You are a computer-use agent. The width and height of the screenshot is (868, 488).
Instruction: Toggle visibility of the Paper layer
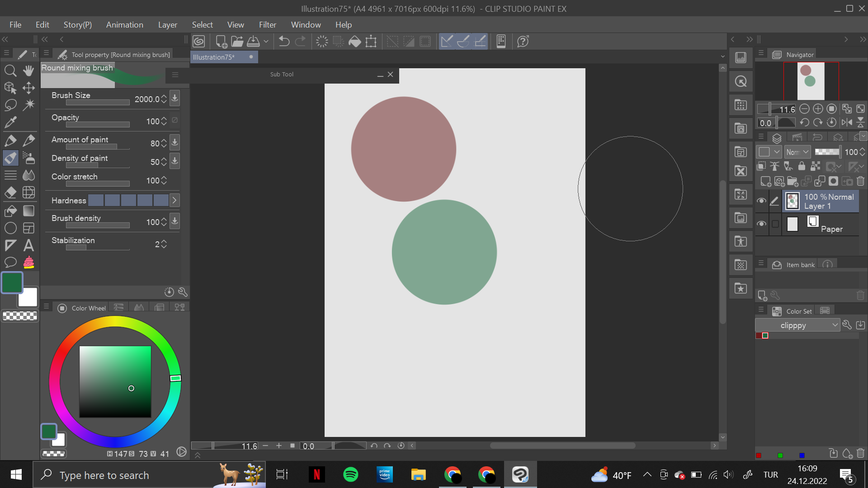pyautogui.click(x=761, y=225)
